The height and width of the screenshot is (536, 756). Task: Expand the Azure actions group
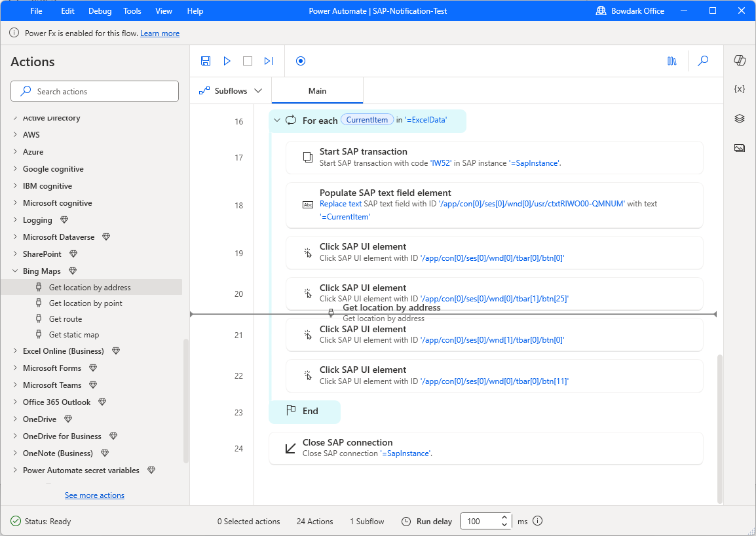[15, 151]
